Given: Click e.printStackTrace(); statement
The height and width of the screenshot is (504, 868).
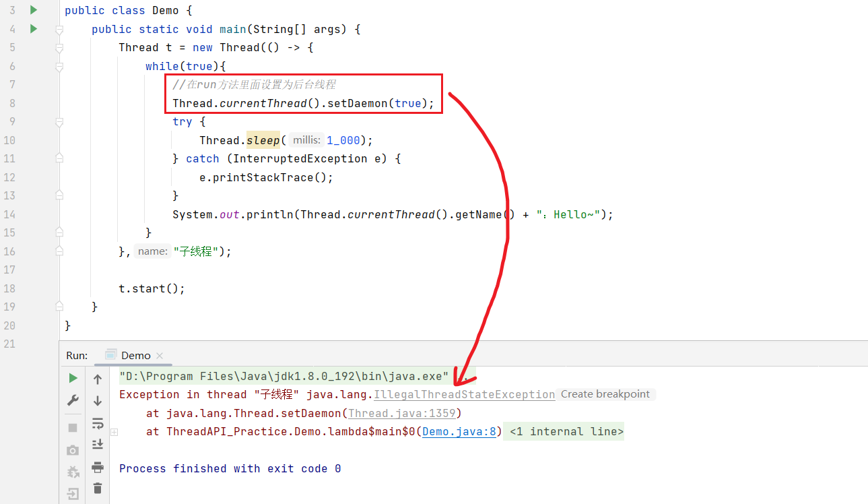Looking at the screenshot, I should coord(266,178).
